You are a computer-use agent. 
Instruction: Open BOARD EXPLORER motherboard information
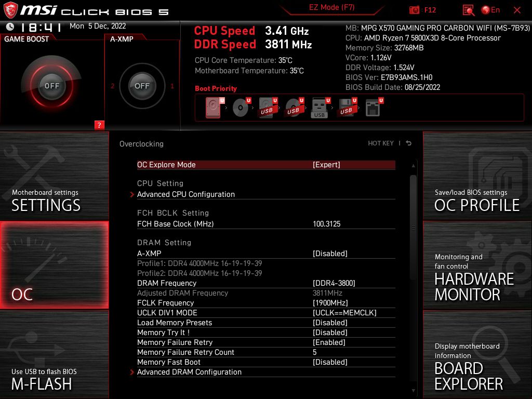[x=477, y=355]
